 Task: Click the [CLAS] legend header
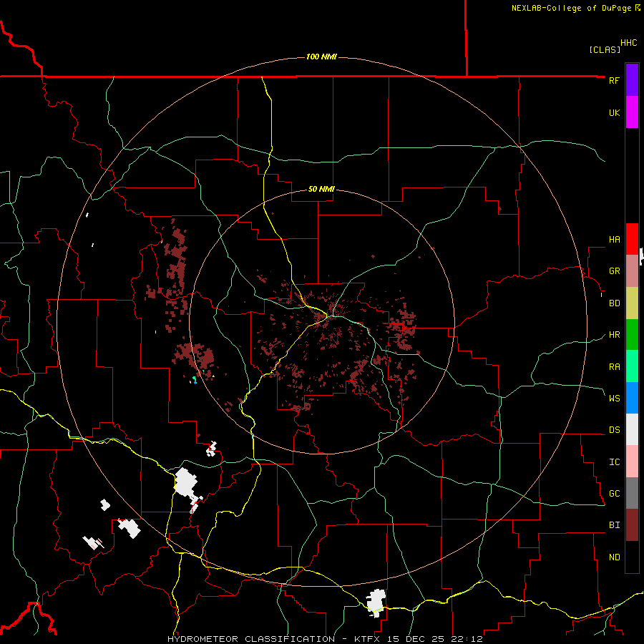click(604, 49)
